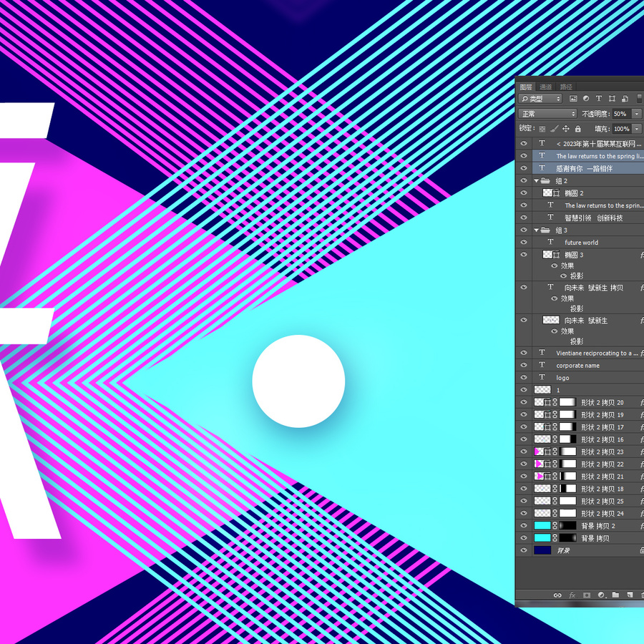The image size is (644, 644).
Task: Collapse the 组 3 group triangle
Action: (x=537, y=230)
